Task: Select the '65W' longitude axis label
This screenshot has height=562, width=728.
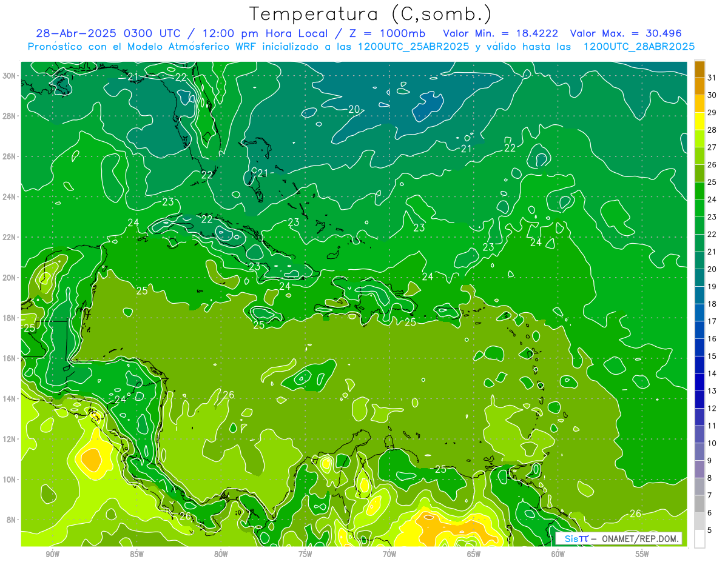Action: (x=474, y=554)
